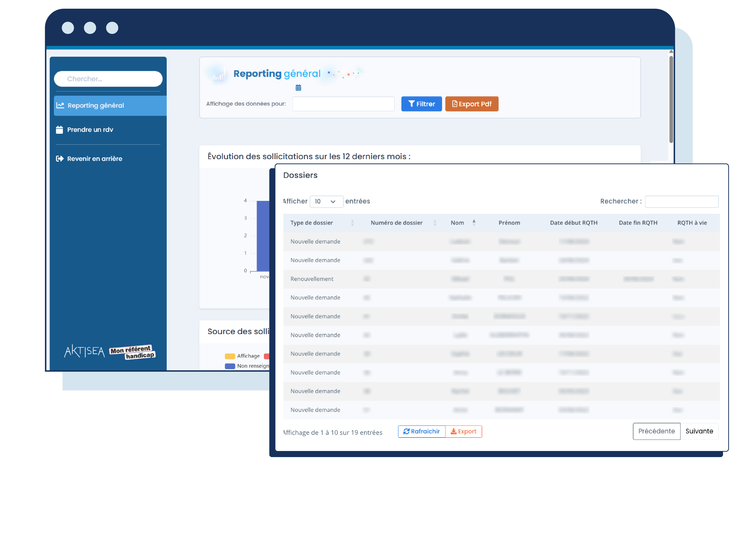Select the Renouvellement row cell
The width and height of the screenshot is (756, 535).
click(x=312, y=279)
